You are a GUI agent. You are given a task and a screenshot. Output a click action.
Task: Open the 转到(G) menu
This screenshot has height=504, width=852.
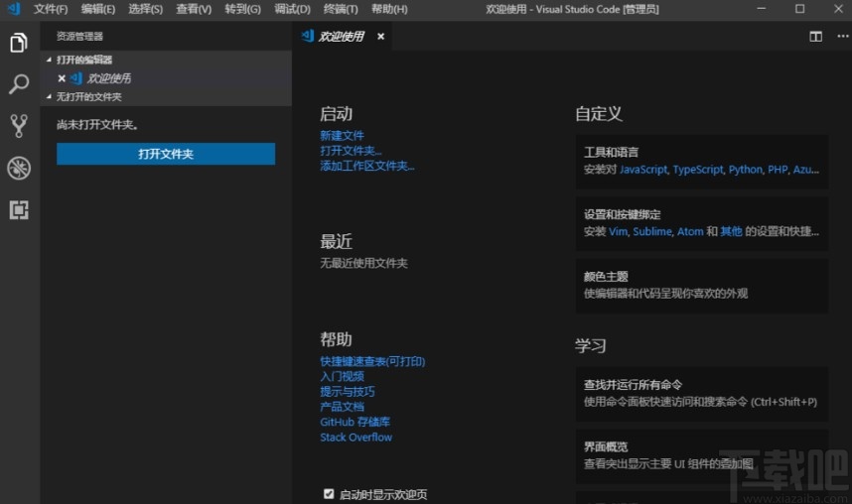[x=242, y=9]
